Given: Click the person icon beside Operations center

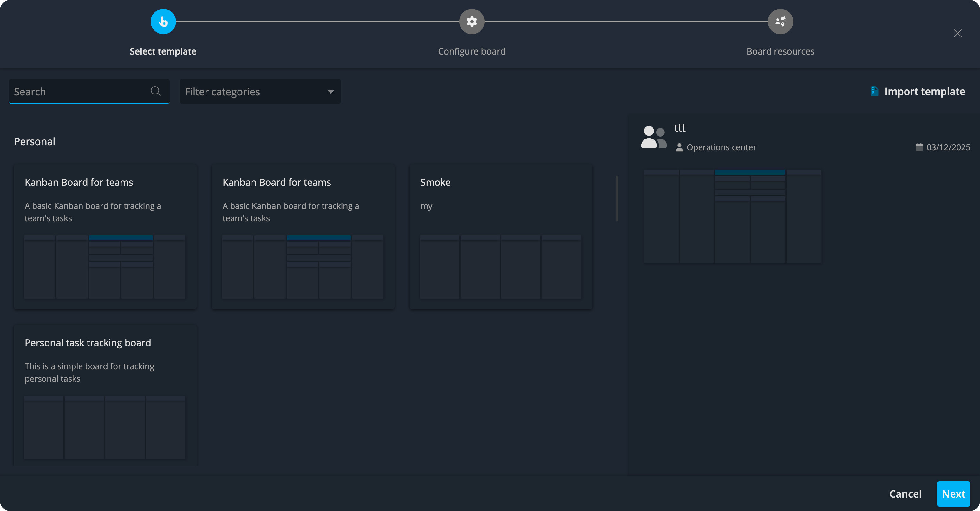Looking at the screenshot, I should [x=679, y=147].
